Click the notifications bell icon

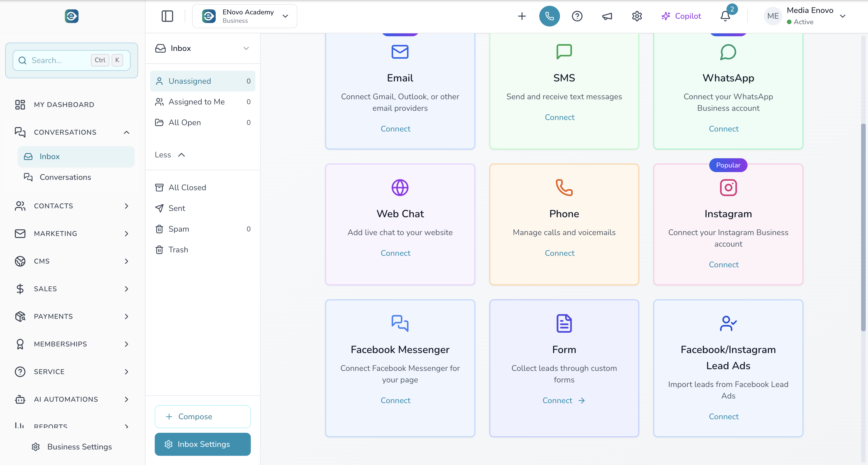coord(724,16)
